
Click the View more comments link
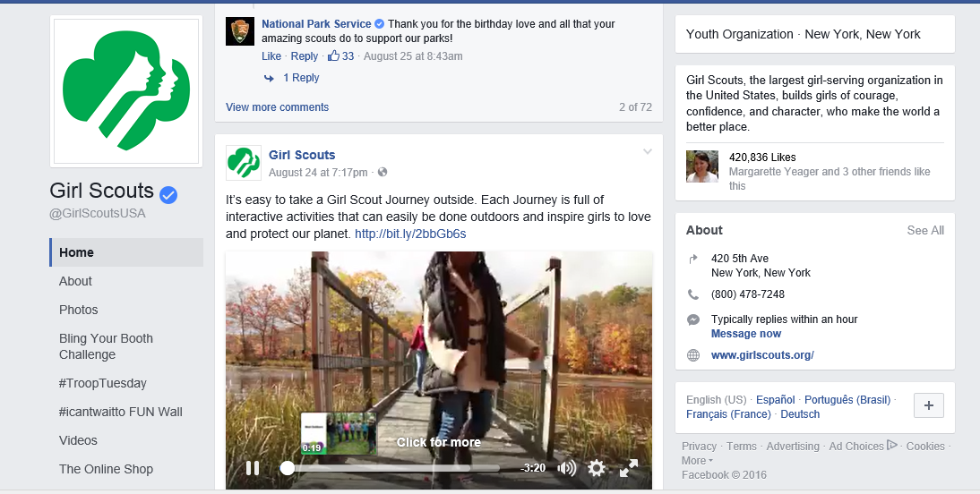click(x=277, y=107)
